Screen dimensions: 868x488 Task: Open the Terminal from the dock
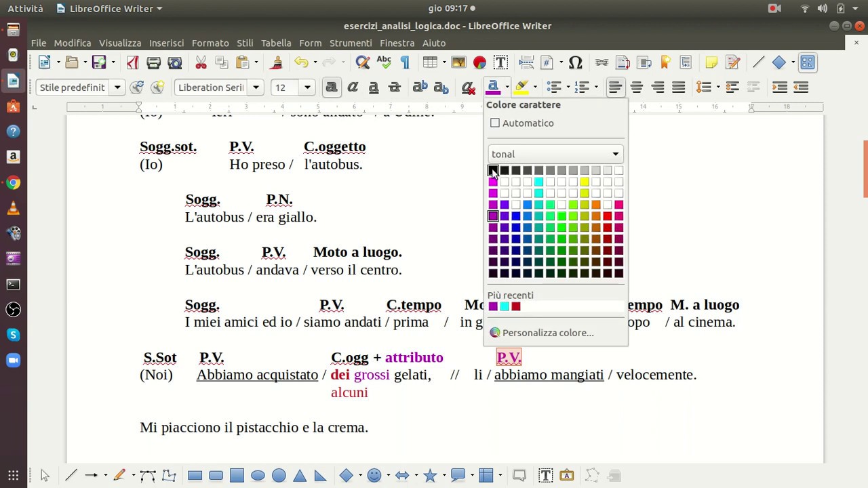tap(13, 284)
